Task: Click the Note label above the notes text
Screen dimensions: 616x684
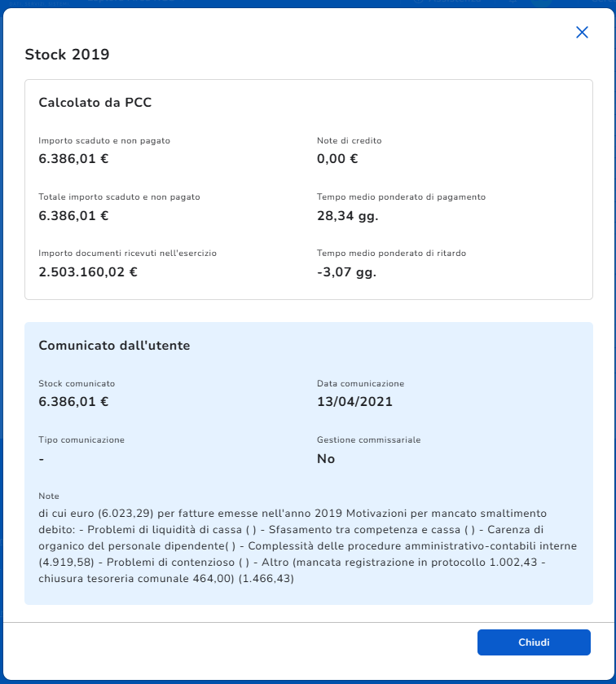Action: (x=49, y=496)
